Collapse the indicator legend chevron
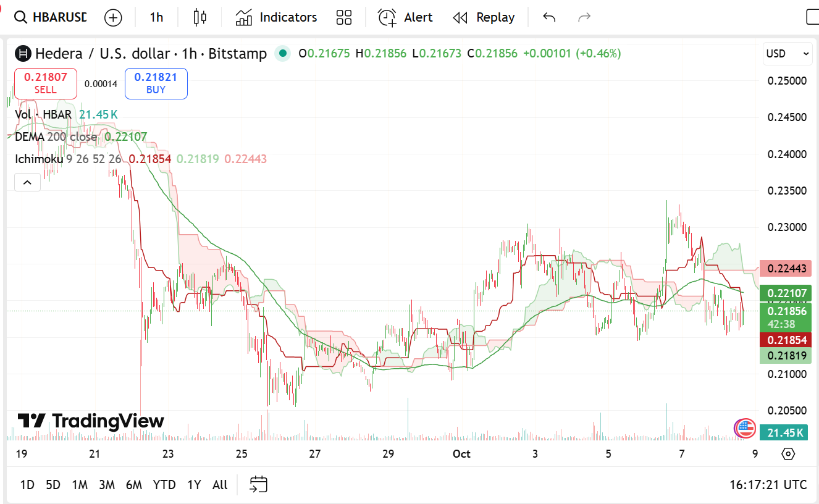This screenshot has height=504, width=819. coord(27,182)
